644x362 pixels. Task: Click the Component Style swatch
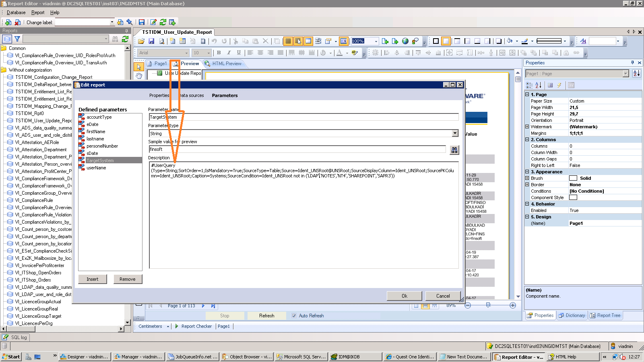pyautogui.click(x=573, y=197)
